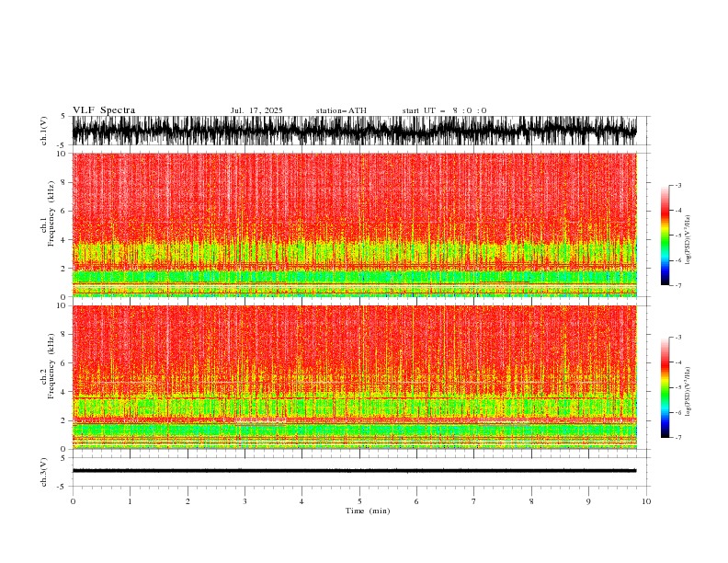The height and width of the screenshot is (563, 728).
Task: Click the ch.1 spectrogram panel
Action: (354, 224)
